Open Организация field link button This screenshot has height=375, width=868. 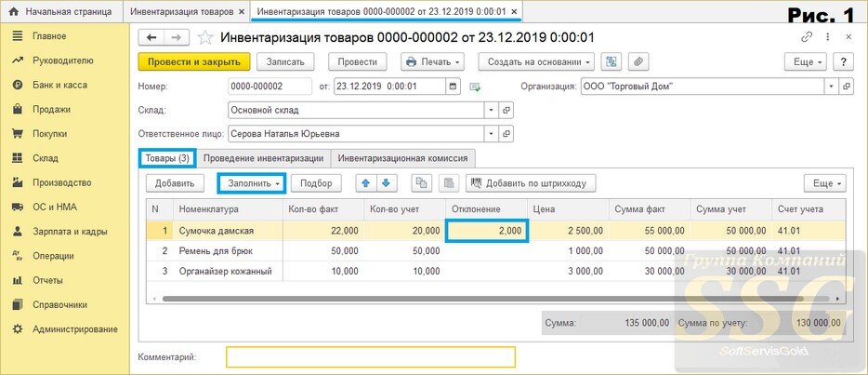coord(847,87)
